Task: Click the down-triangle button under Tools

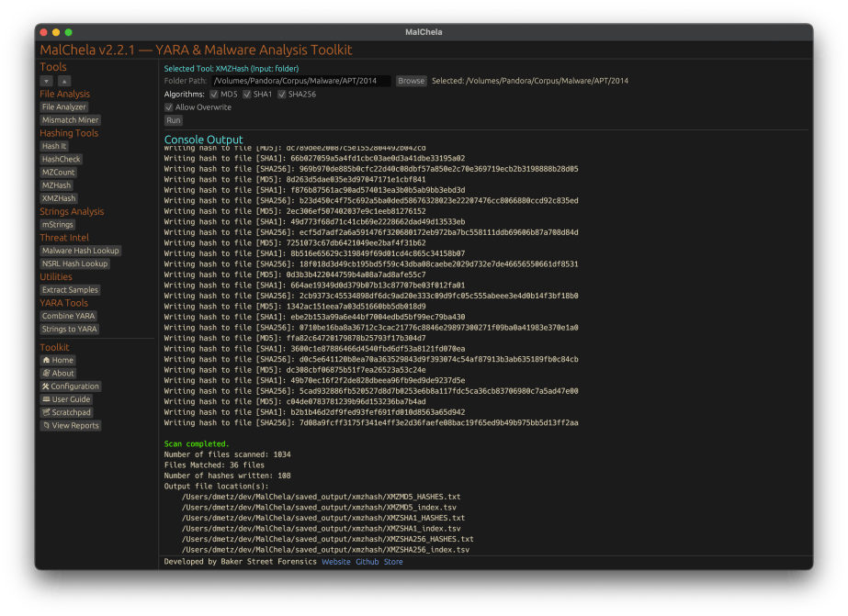Action: click(x=47, y=81)
